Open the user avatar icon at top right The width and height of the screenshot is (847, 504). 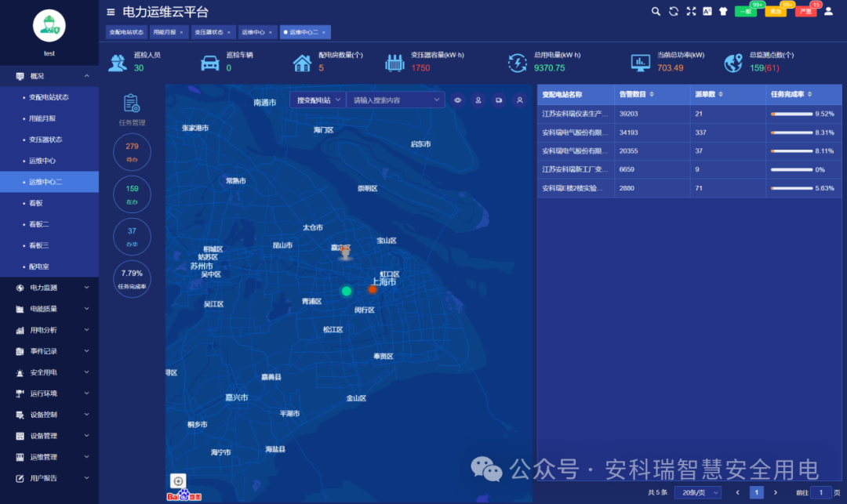(x=829, y=12)
